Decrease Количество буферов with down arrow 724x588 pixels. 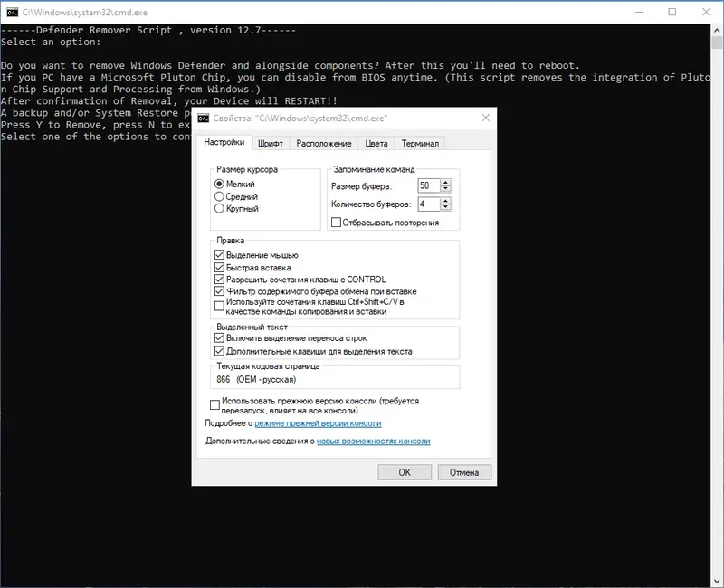point(445,207)
